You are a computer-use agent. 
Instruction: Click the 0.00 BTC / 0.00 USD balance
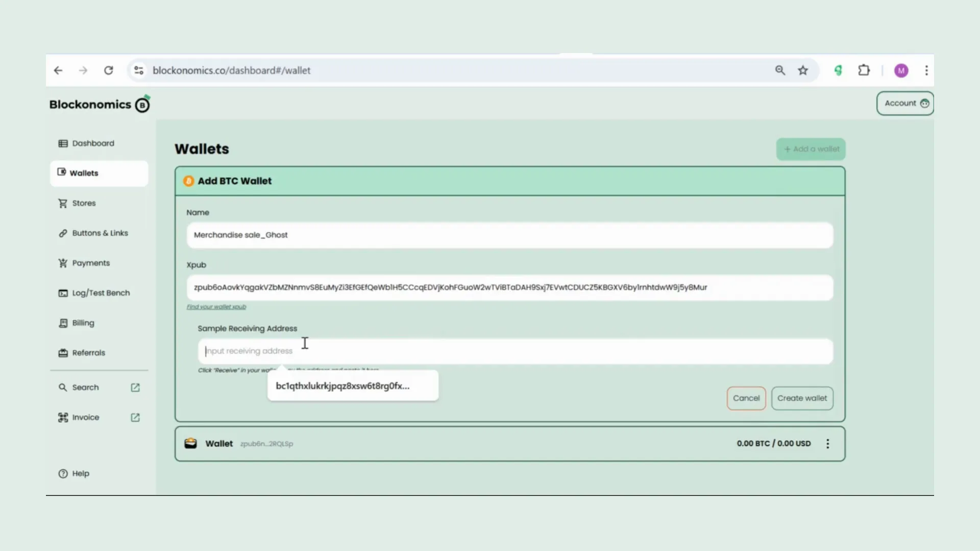click(774, 443)
